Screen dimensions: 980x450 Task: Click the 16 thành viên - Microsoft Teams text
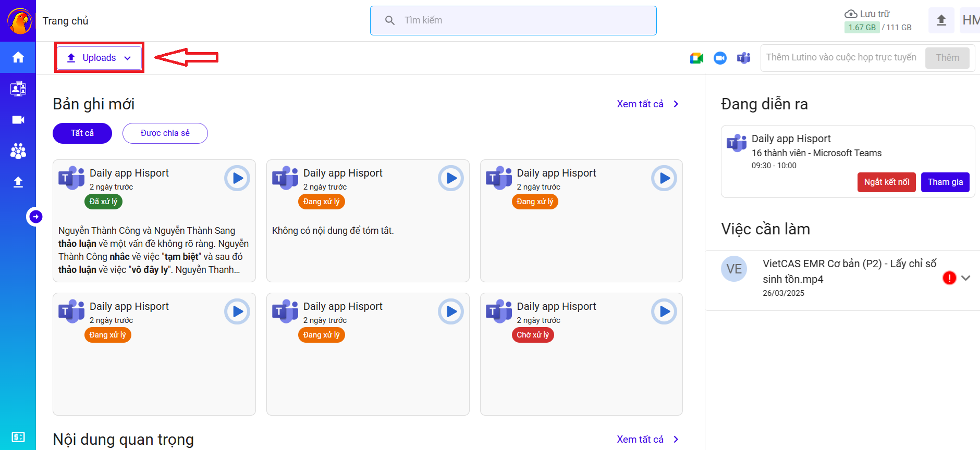[816, 153]
